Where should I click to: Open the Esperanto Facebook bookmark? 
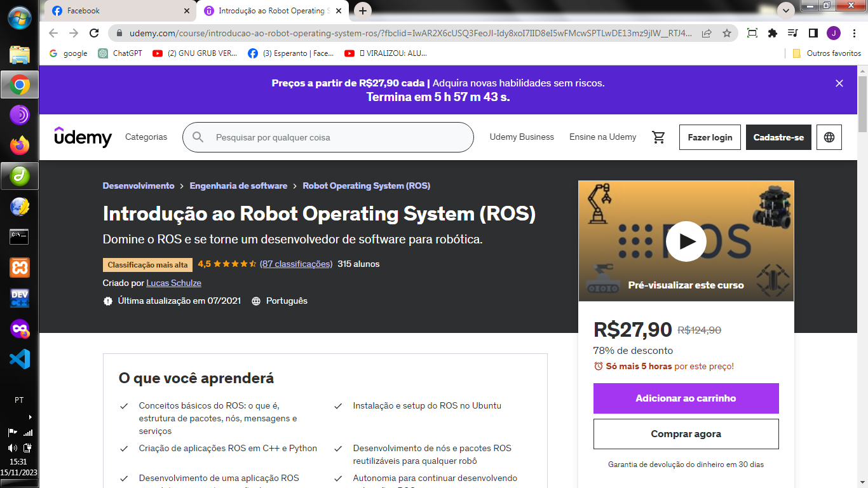291,53
